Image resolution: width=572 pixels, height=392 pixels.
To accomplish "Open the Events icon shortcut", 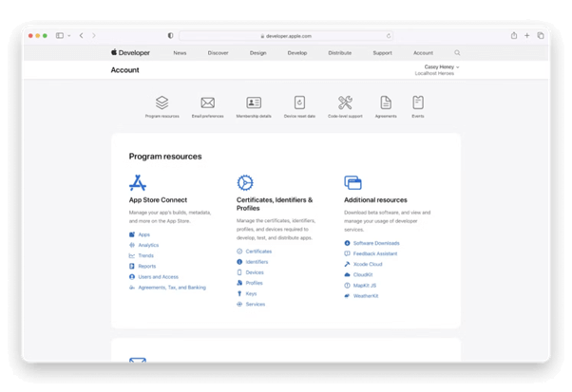I will tap(418, 103).
